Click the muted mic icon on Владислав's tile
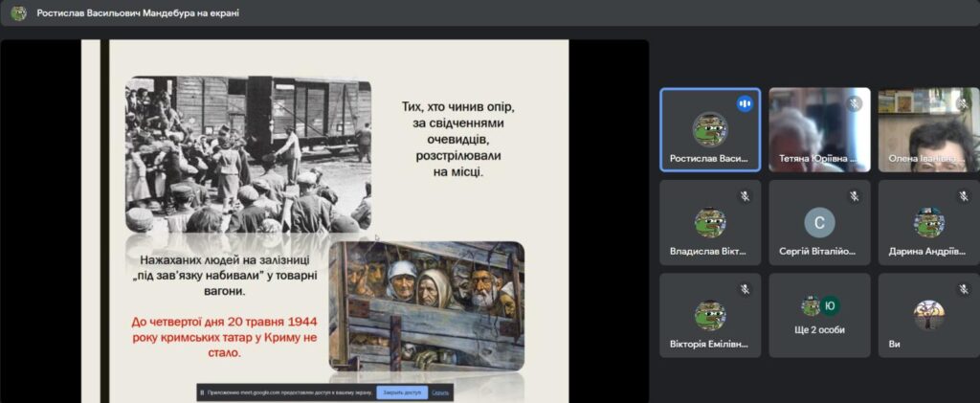Image resolution: width=980 pixels, height=403 pixels. (x=744, y=196)
